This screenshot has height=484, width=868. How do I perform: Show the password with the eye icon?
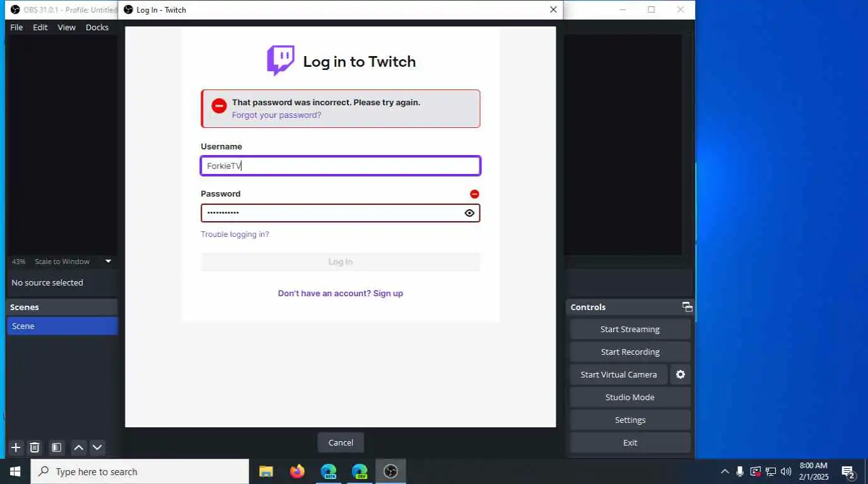pos(469,213)
